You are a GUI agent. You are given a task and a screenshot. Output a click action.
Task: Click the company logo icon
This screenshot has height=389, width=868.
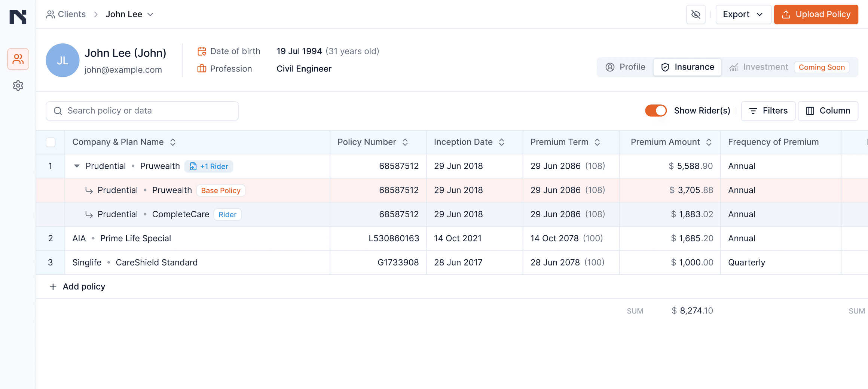click(18, 16)
